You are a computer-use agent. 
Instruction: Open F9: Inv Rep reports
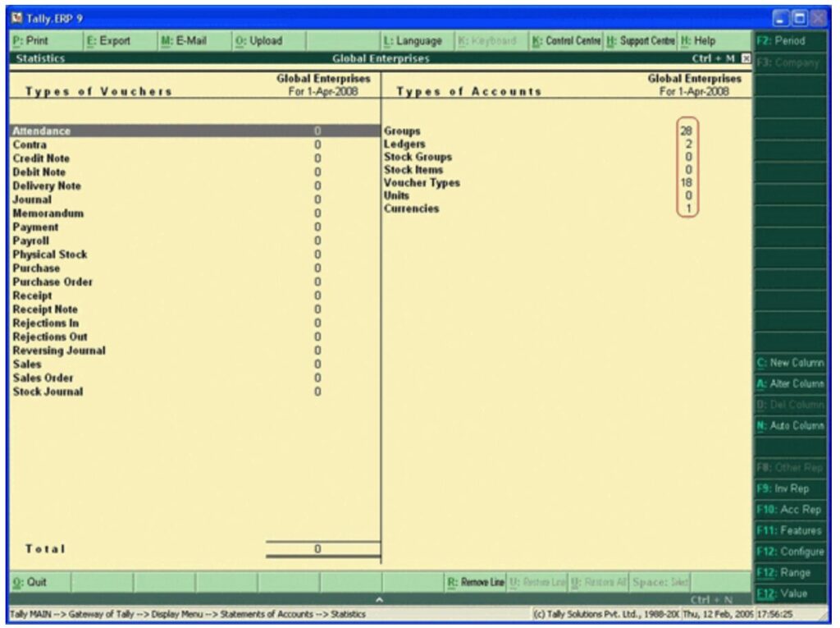pyautogui.click(x=790, y=488)
